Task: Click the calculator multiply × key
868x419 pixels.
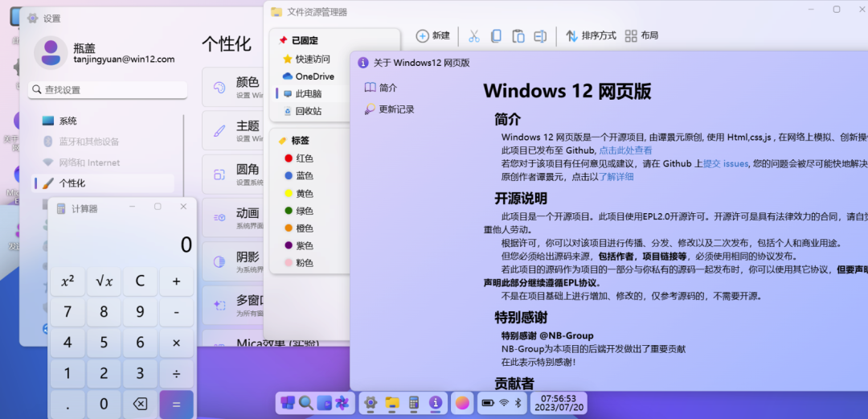Action: pyautogui.click(x=177, y=343)
